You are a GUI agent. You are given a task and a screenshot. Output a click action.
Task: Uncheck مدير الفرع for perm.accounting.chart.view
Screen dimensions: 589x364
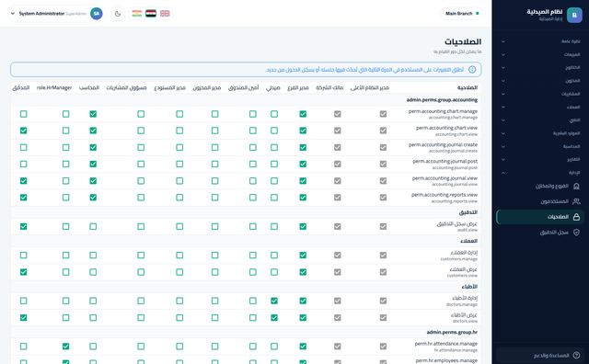point(303,131)
